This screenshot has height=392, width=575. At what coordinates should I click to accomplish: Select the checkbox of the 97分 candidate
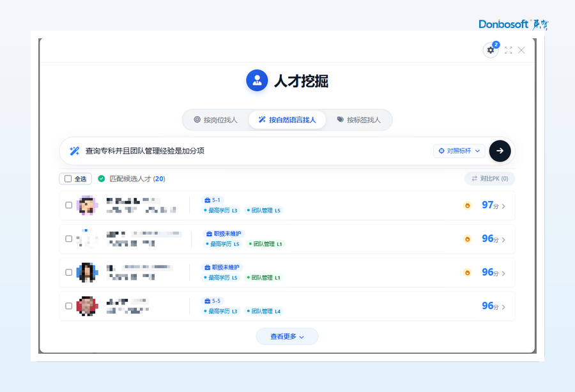[68, 205]
